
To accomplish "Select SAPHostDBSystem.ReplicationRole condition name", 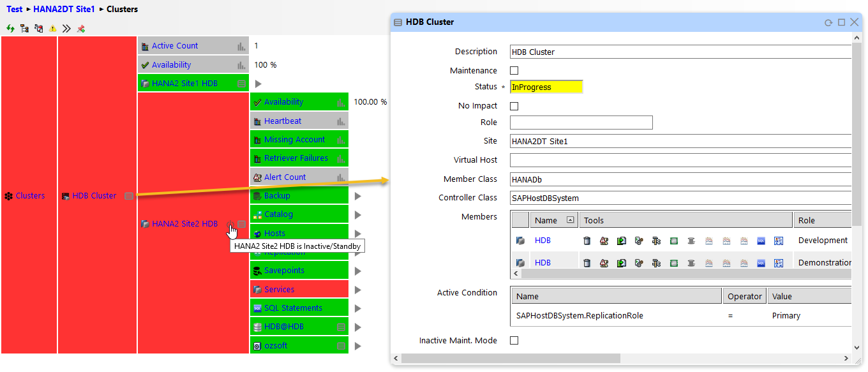I will pos(580,316).
